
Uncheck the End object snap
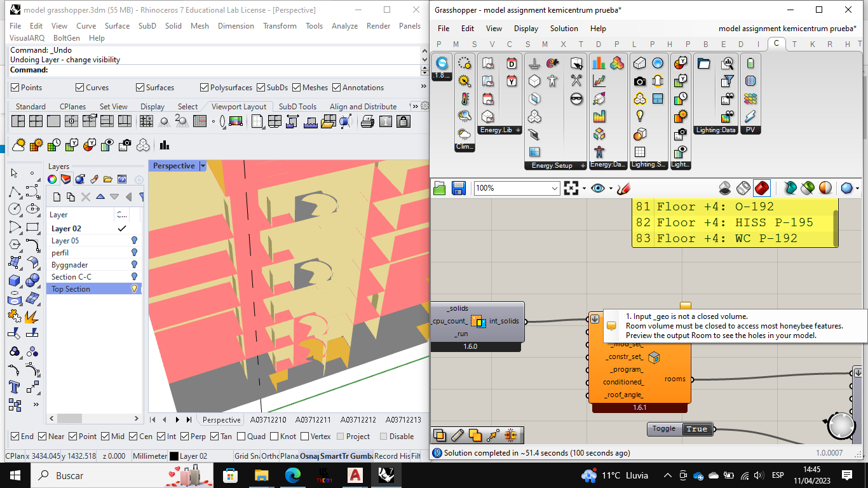click(x=15, y=437)
